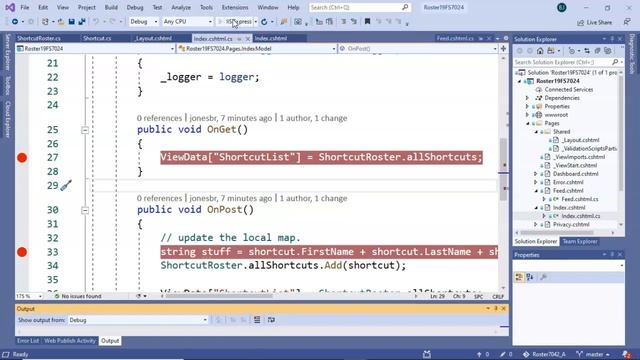This screenshot has width=640, height=360.
Task: Collapse the OnGet() method outline
Action: click(85, 130)
